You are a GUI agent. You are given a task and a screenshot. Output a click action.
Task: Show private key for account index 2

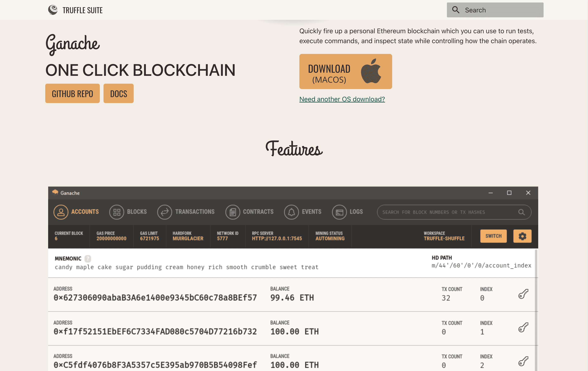click(523, 361)
